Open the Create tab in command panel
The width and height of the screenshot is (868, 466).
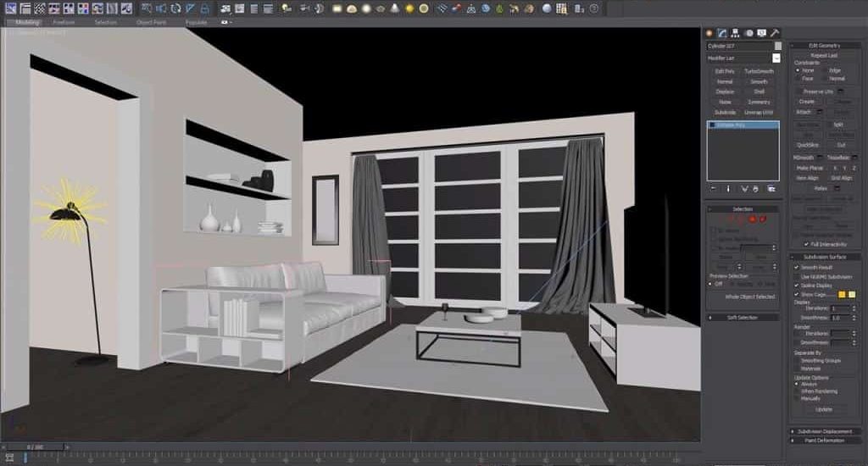tap(710, 32)
